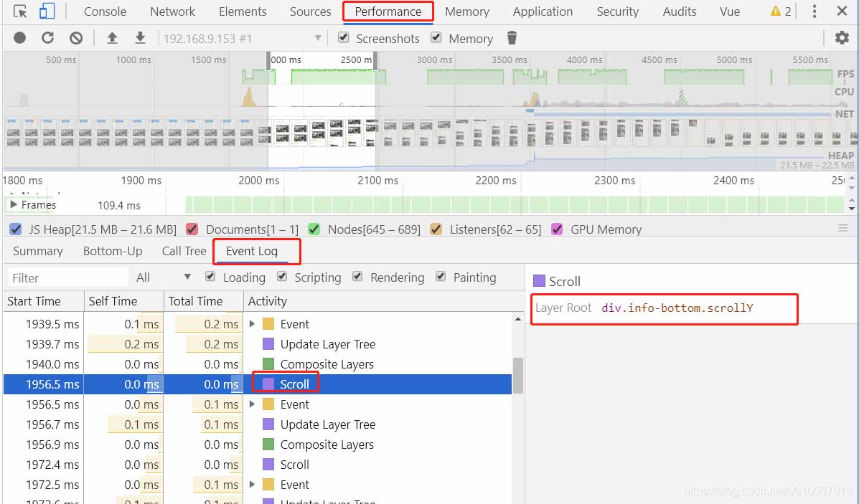This screenshot has height=504, width=859.
Task: Switch to the Bottom-Up tab
Action: coord(113,251)
